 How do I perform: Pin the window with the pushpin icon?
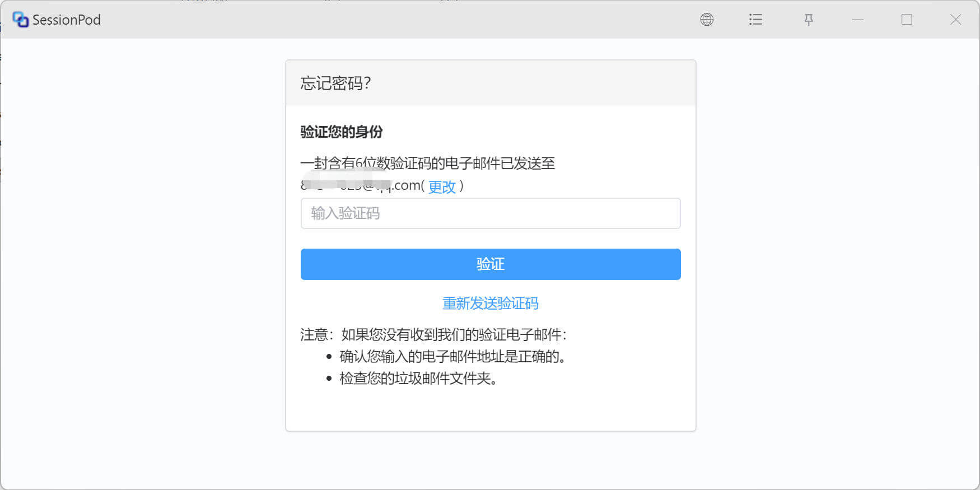tap(809, 20)
